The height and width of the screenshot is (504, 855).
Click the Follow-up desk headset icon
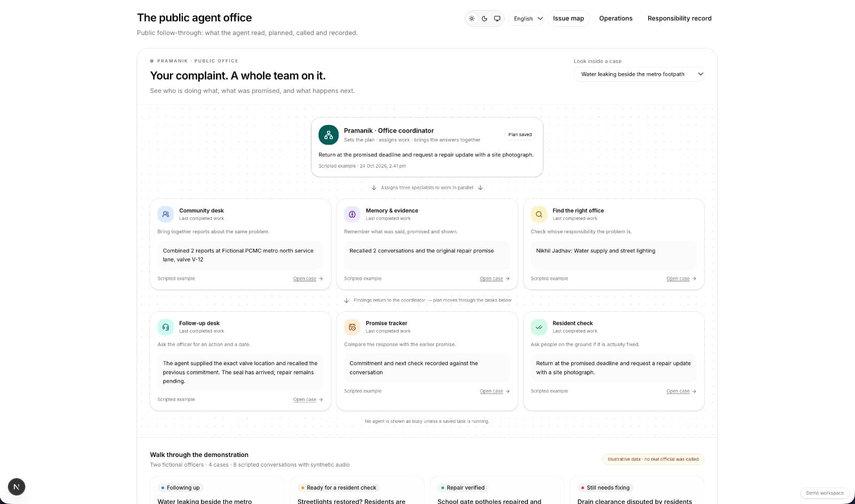(166, 327)
